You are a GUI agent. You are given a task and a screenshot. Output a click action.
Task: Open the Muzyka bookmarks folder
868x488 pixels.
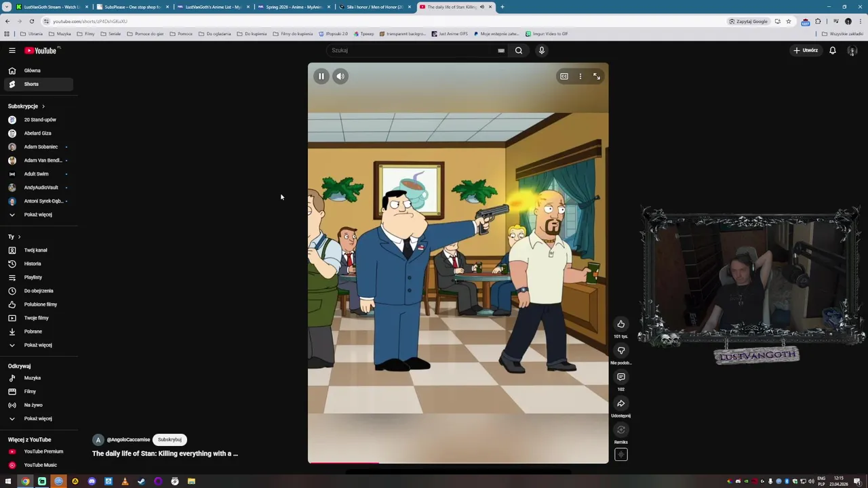tap(60, 34)
